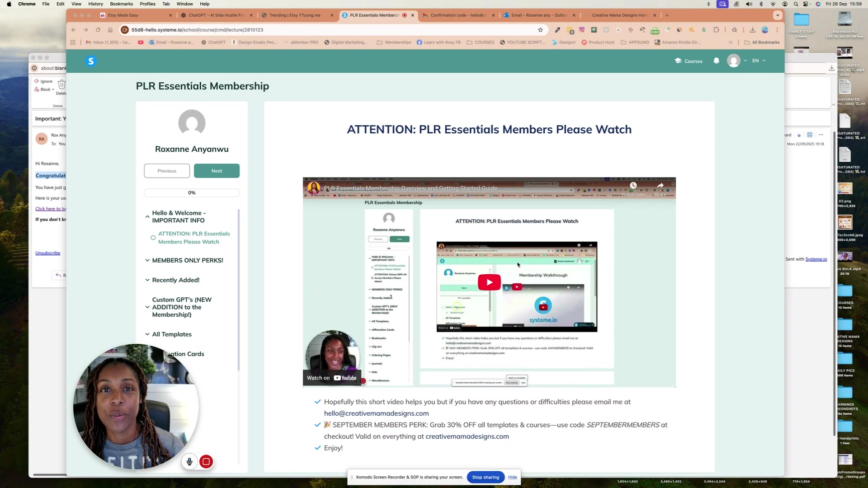
Task: Click the Wi-Fi status icon
Action: (x=773, y=4)
